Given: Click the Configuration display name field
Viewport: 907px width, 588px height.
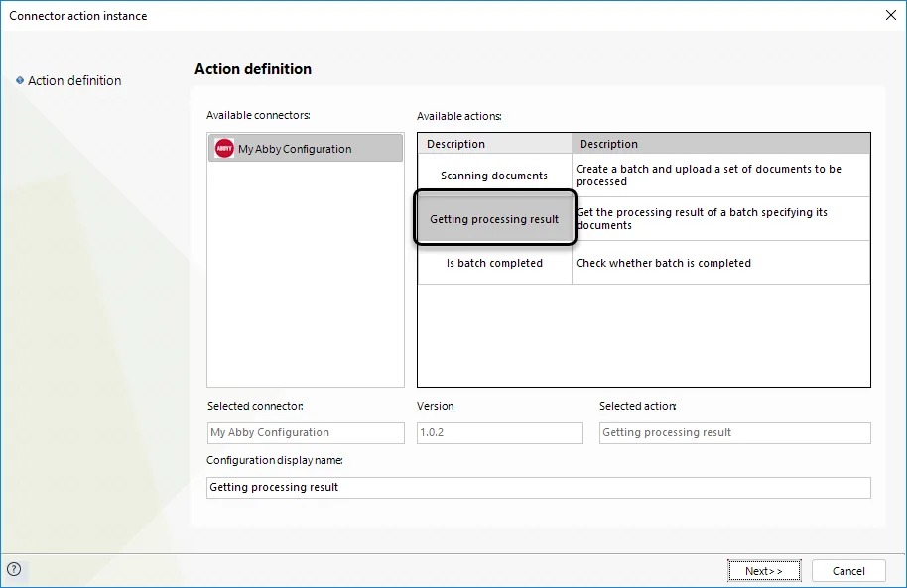Looking at the screenshot, I should [x=539, y=488].
